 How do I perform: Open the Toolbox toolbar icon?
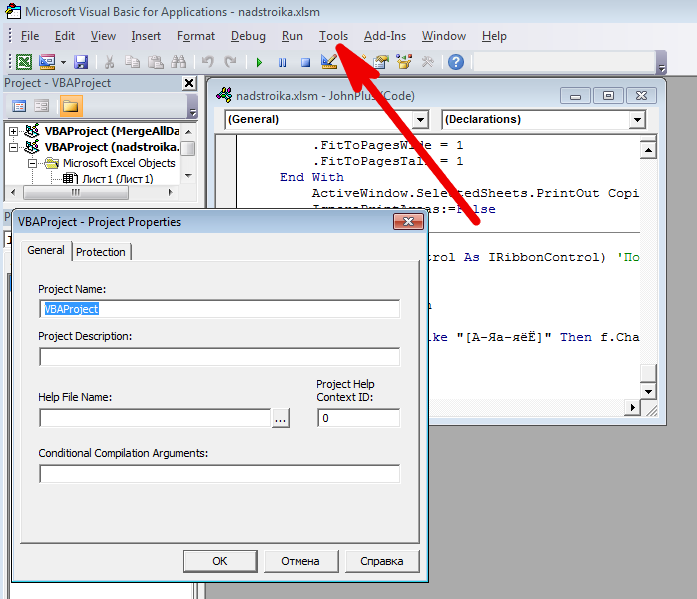pos(428,62)
